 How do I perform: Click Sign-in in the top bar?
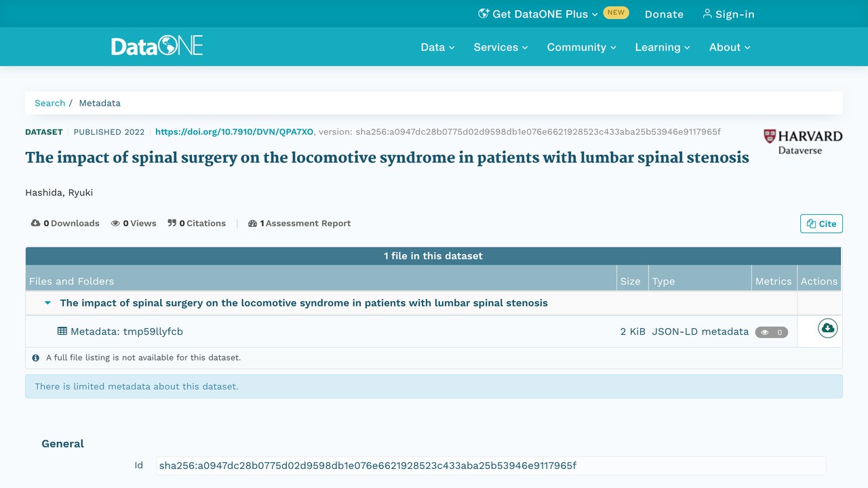point(728,14)
